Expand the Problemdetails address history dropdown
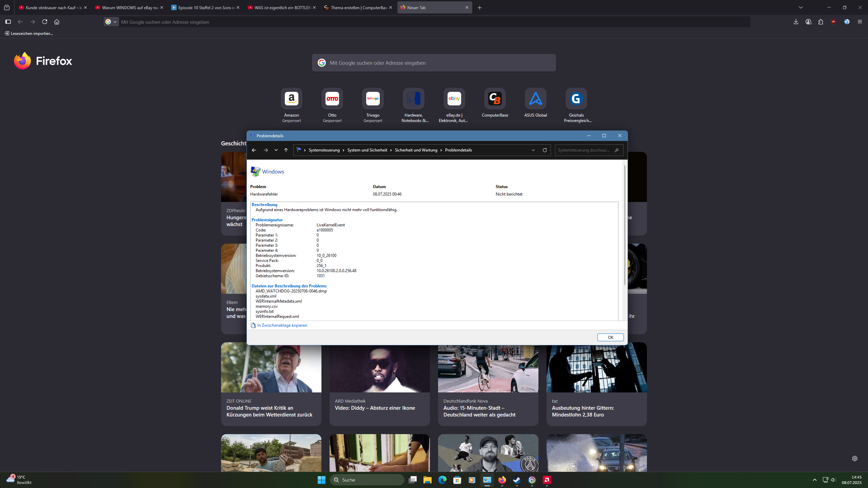Screen dimensions: 868x488 [533, 150]
